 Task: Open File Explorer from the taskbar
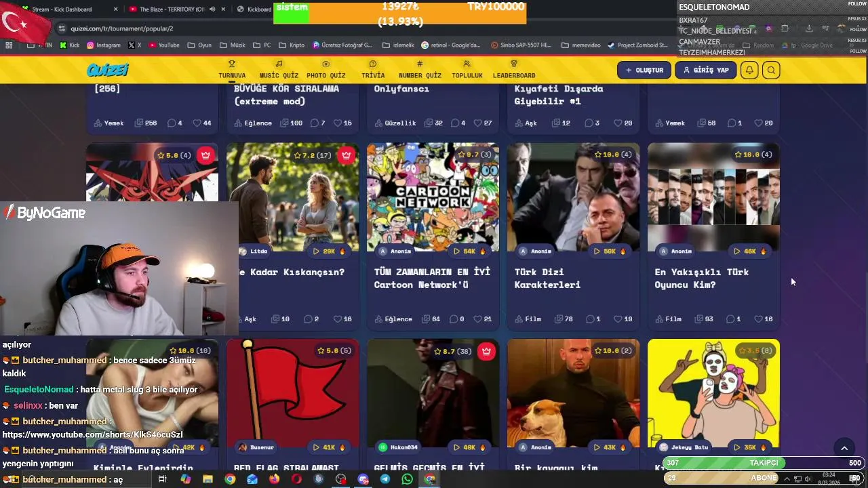coord(208,479)
